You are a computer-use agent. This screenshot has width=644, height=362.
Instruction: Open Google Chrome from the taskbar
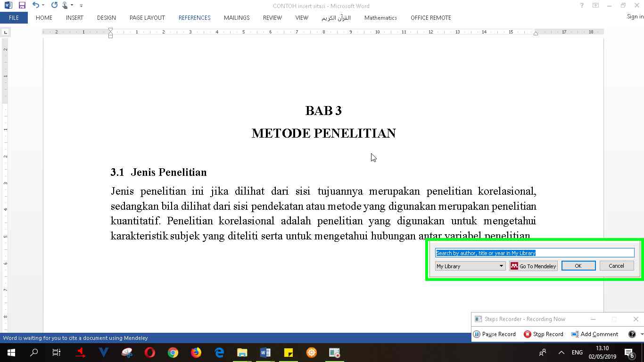(x=173, y=353)
